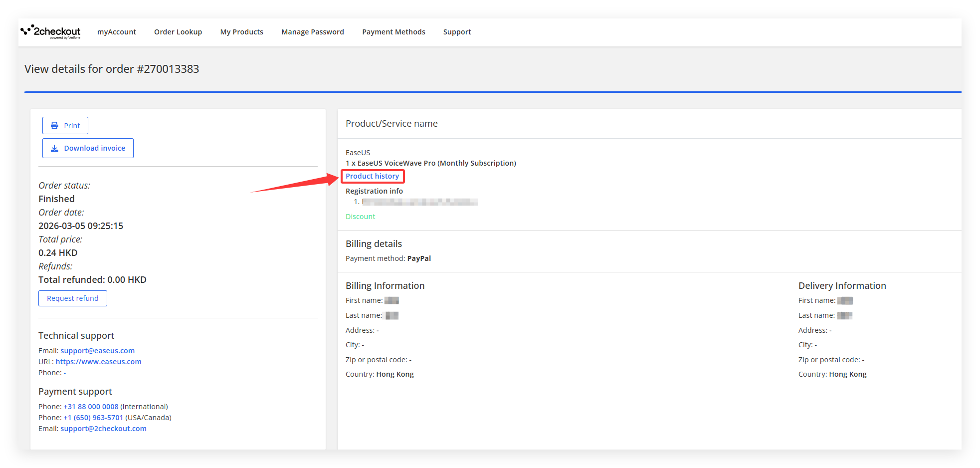
Task: Go to Order Lookup page
Action: click(x=178, y=32)
